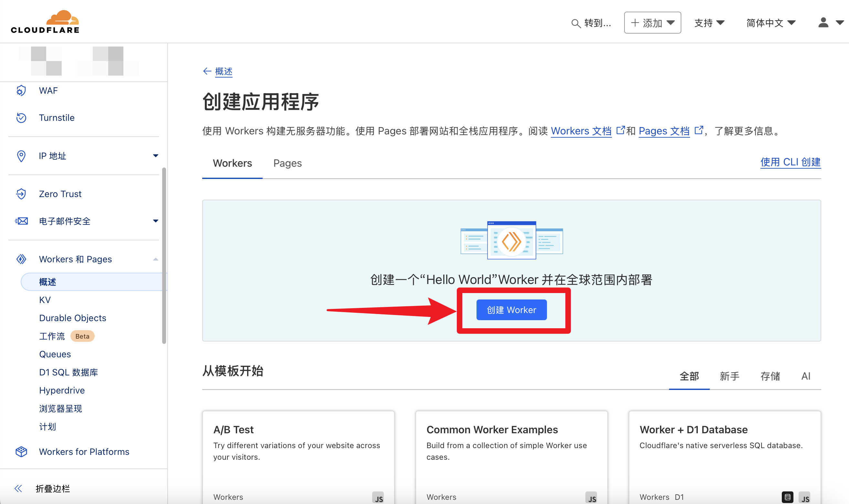Open WAF in the sidebar

48,91
